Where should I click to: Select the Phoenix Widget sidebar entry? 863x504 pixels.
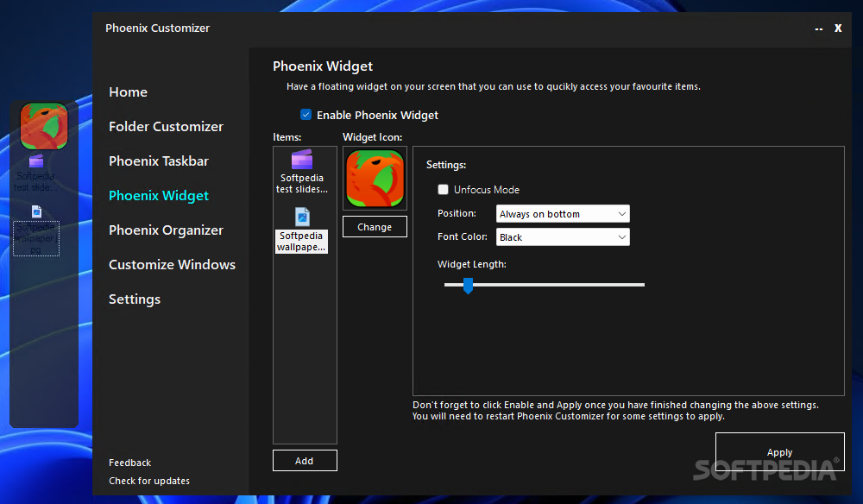click(159, 196)
